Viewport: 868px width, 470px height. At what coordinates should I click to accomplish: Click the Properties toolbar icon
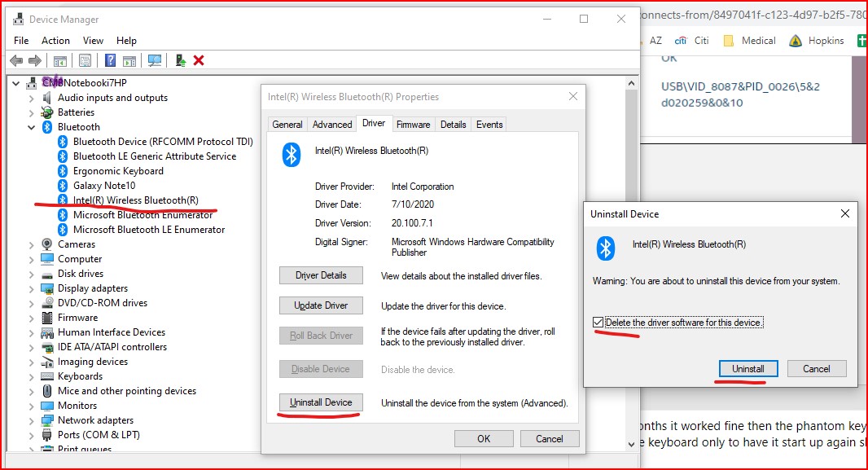[85, 60]
